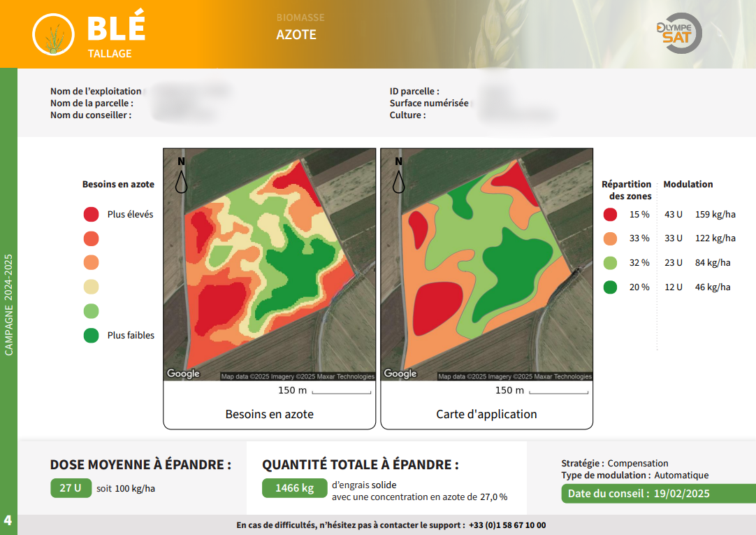Click the green '1466 kg' quantity badge
The width and height of the screenshot is (756, 535).
294,488
